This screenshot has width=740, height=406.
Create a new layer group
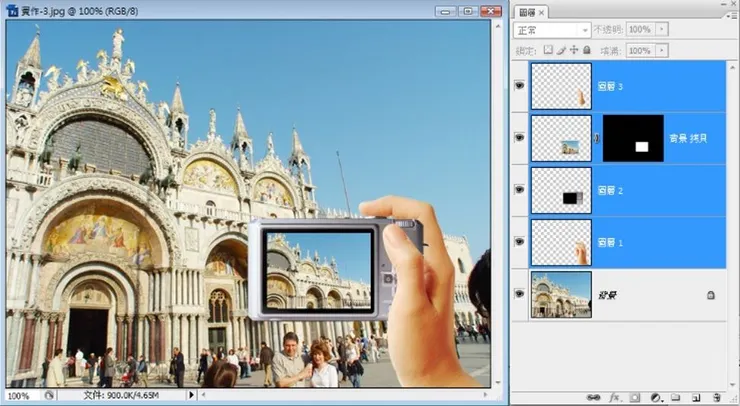676,397
